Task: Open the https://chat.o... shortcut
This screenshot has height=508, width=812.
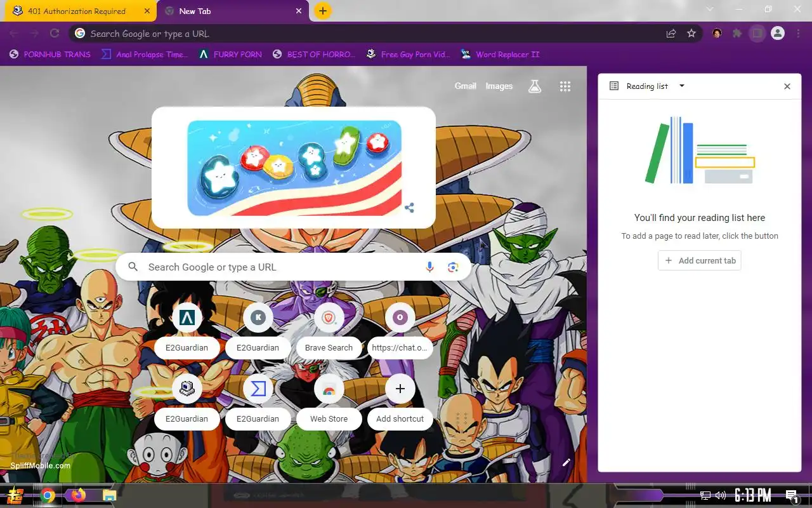Action: tap(400, 332)
